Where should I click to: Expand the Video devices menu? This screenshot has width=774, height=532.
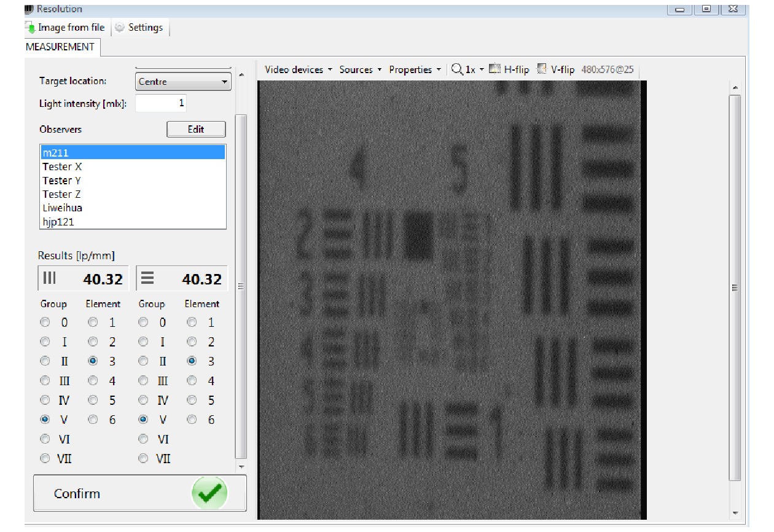298,69
